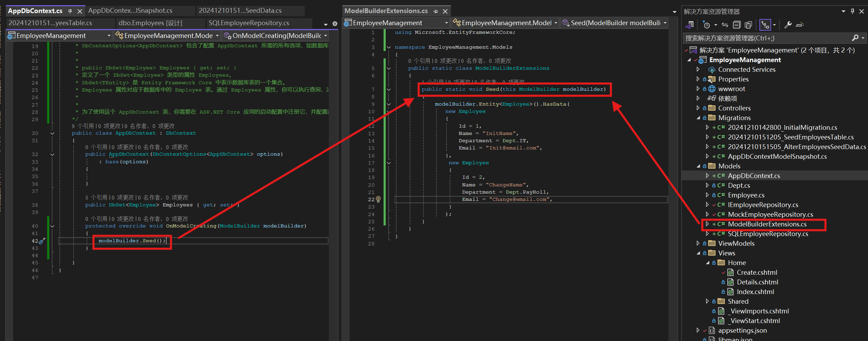Image resolution: width=868 pixels, height=341 pixels.
Task: Open left editor project dropdown EmployeeManagement
Action: pyautogui.click(x=59, y=36)
